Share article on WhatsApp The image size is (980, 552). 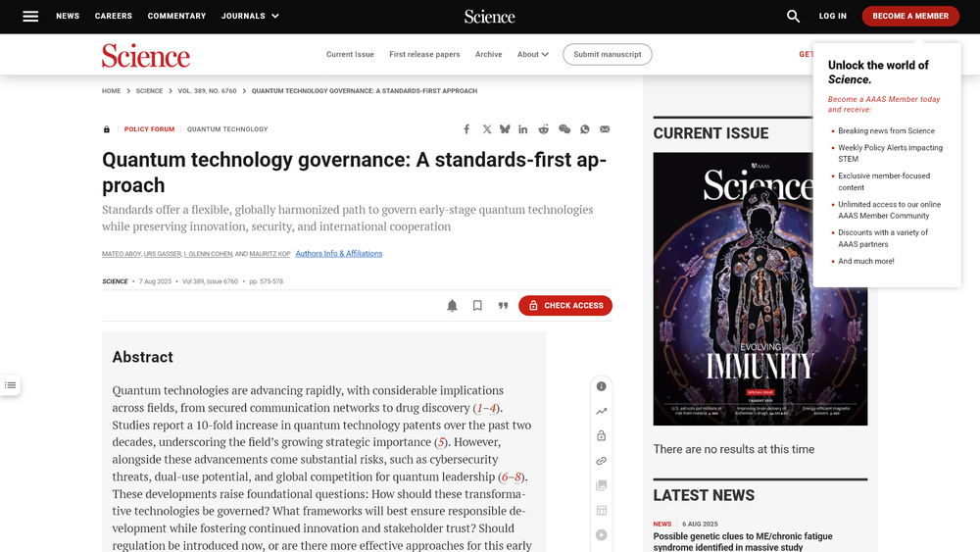pyautogui.click(x=585, y=129)
